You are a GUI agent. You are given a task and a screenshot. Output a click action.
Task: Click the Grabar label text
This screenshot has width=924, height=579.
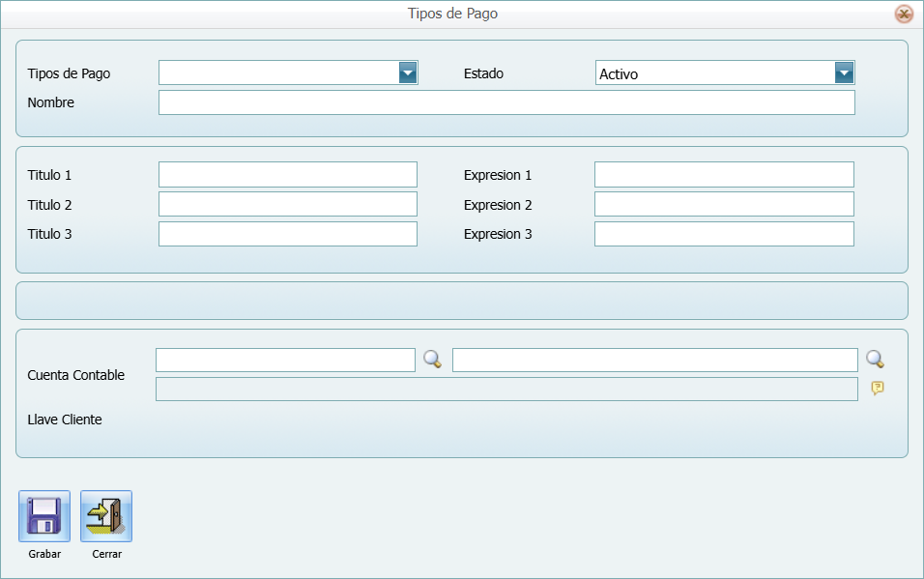coord(44,555)
